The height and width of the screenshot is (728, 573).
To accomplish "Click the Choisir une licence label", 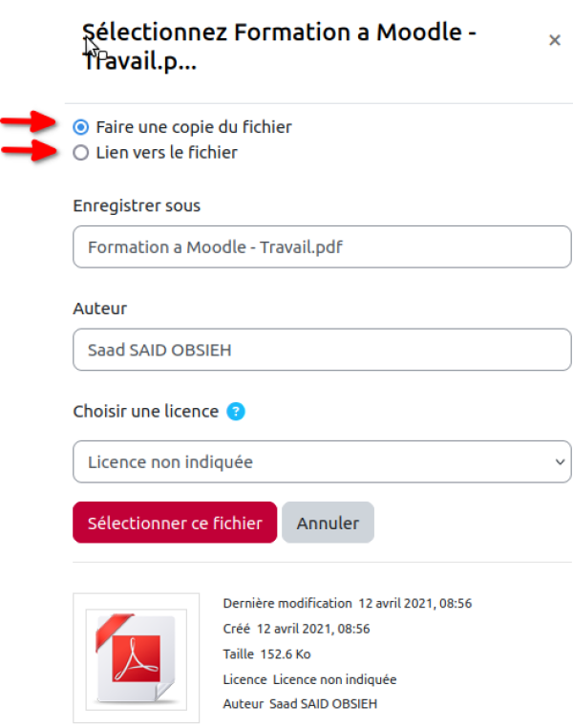I will (x=146, y=412).
